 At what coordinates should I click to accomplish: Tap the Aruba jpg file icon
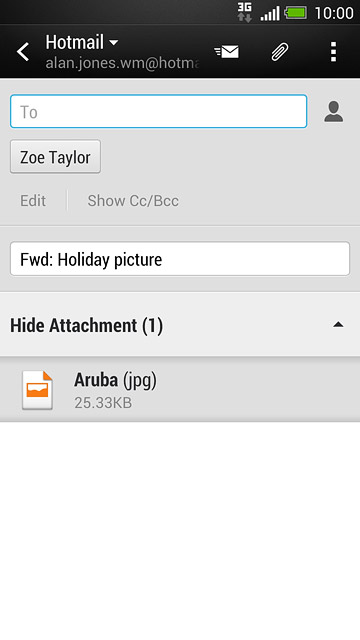click(x=37, y=390)
